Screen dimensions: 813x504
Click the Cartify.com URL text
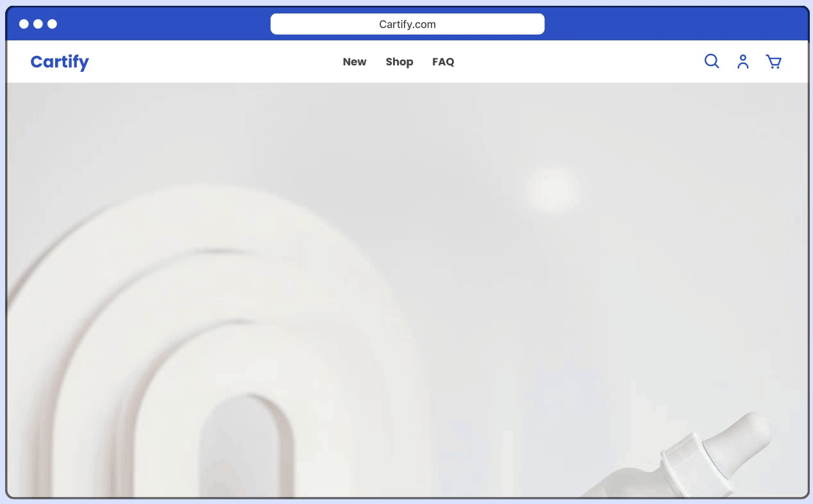(x=407, y=24)
